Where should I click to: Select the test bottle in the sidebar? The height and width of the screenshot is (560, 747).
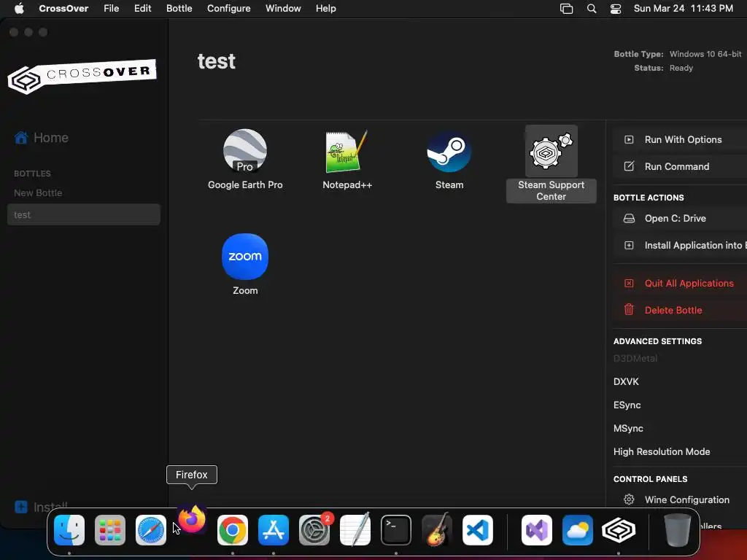(84, 215)
